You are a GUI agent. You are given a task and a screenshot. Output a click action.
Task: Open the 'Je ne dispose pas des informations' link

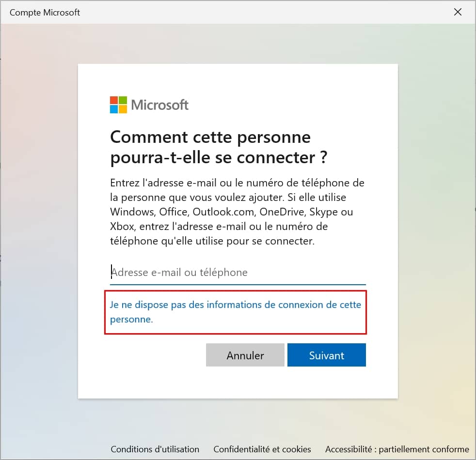235,305
